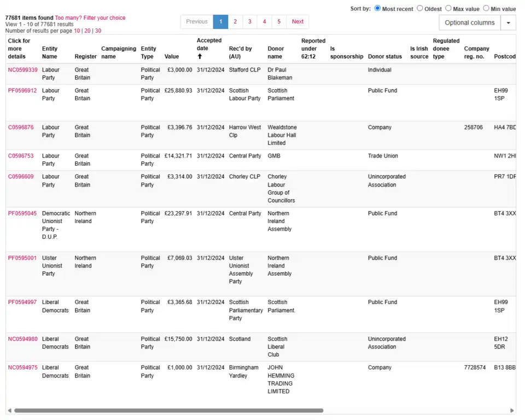The height and width of the screenshot is (420, 525).
Task: Click the Optional columns button
Action: 469,22
